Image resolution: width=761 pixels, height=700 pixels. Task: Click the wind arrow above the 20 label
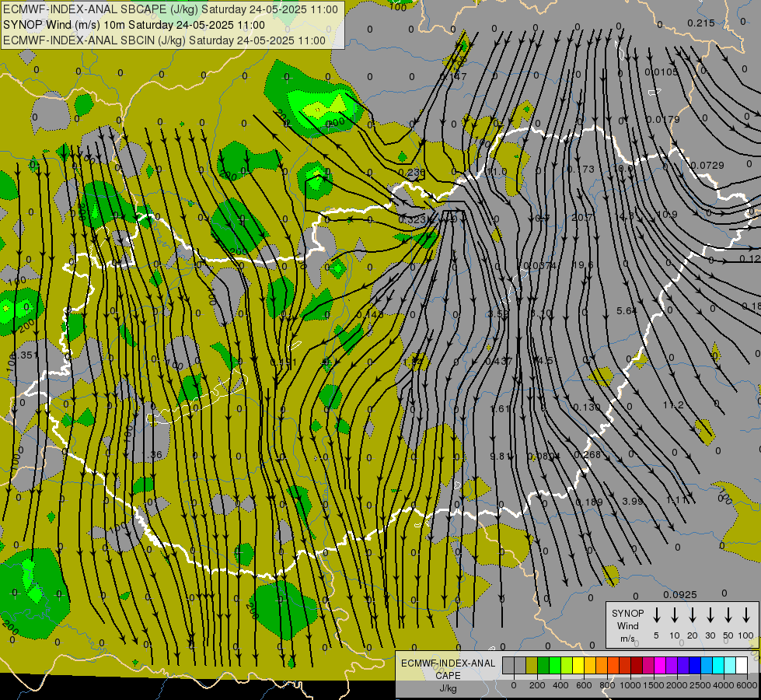(x=693, y=614)
